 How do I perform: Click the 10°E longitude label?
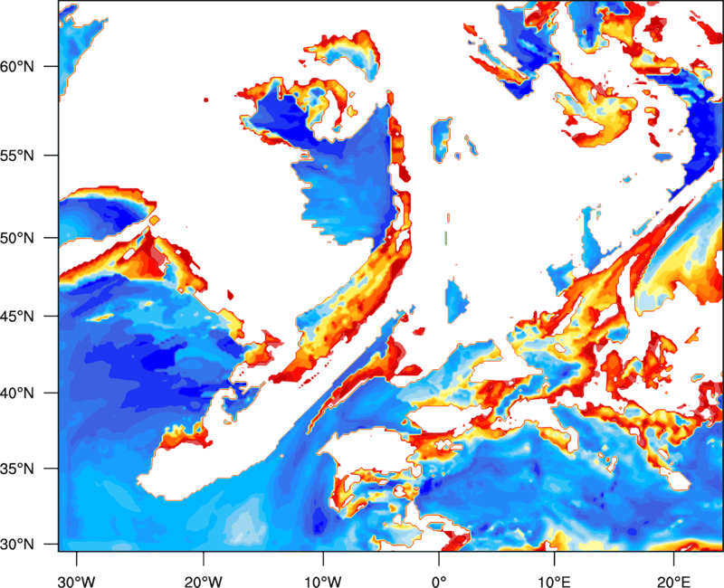[554, 581]
